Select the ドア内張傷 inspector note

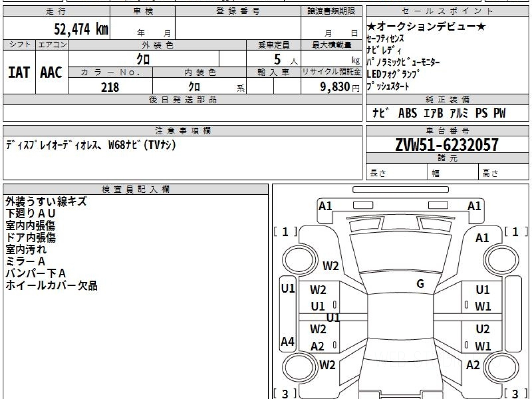(31, 237)
